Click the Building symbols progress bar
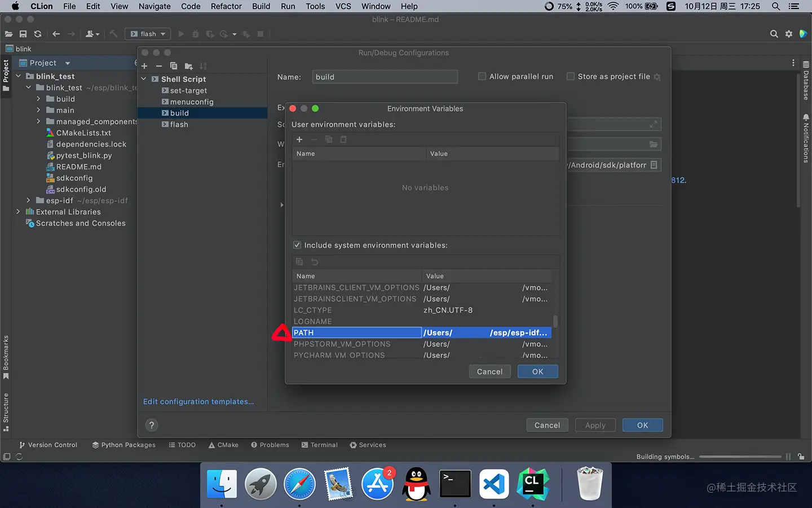This screenshot has width=812, height=508. 740,457
